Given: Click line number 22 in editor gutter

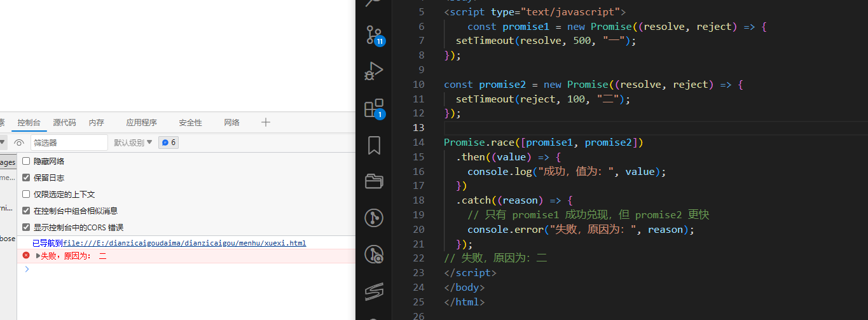Looking at the screenshot, I should click(x=418, y=258).
